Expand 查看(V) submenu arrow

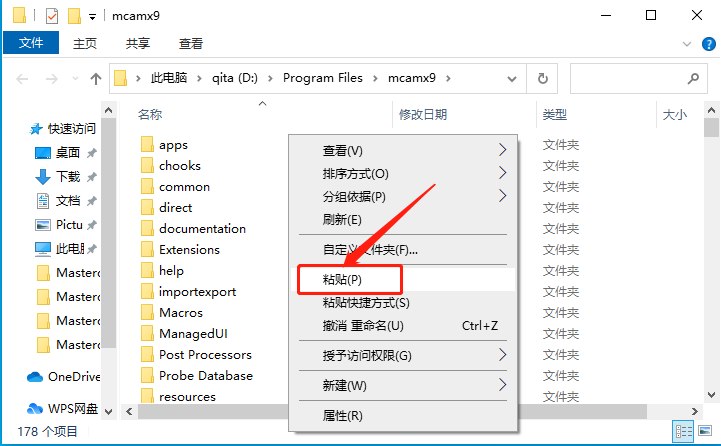[503, 150]
